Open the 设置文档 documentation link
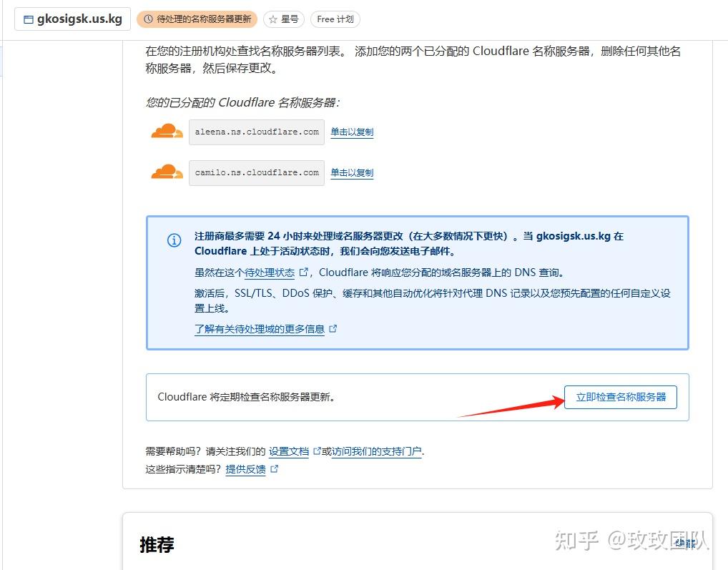The height and width of the screenshot is (570, 728). point(289,451)
